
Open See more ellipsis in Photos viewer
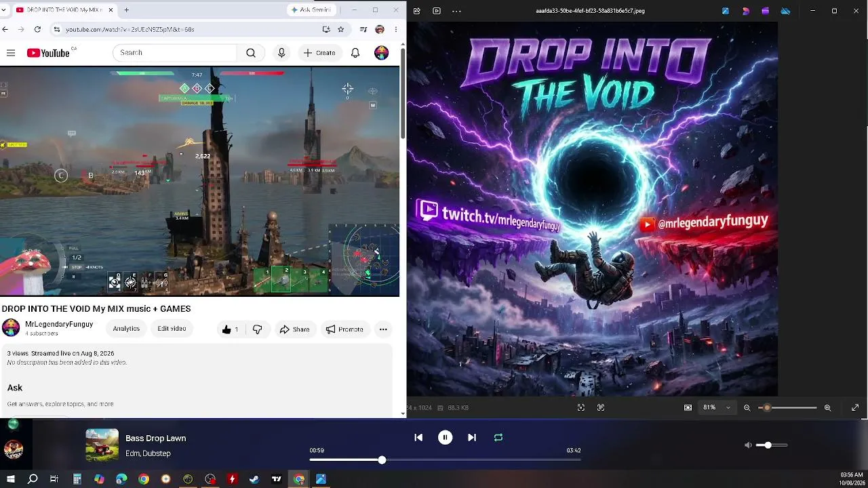tap(456, 11)
